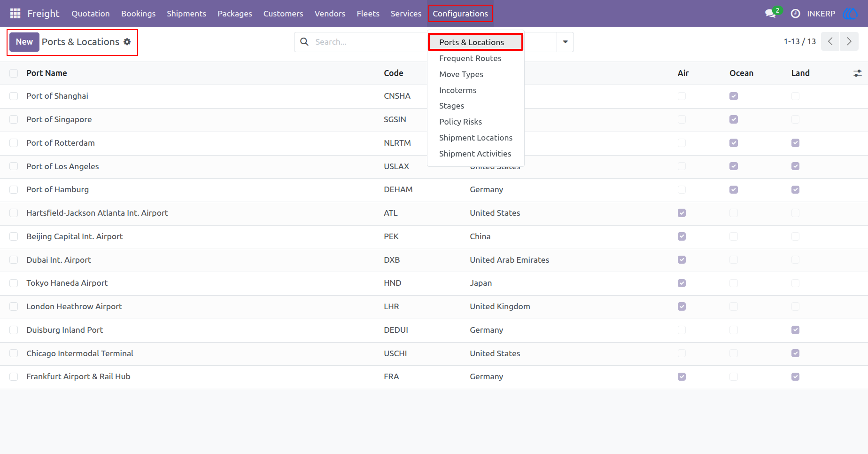Choose Move Types menu entry
868x454 pixels.
[475, 74]
